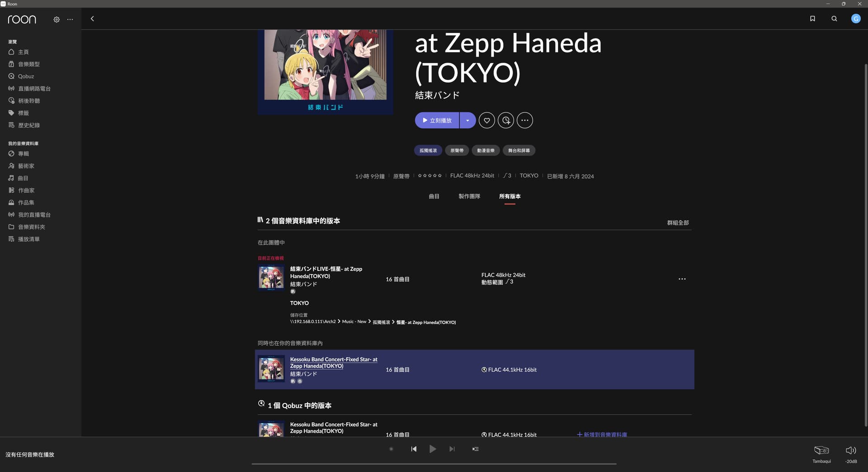Open Roon settings gear
The height and width of the screenshot is (472, 868).
[57, 19]
